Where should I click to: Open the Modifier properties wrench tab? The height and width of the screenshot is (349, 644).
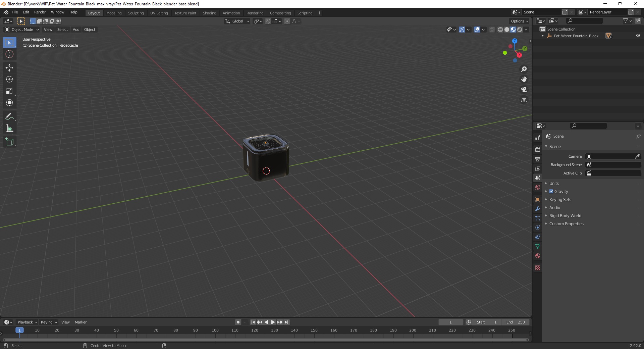coord(538,209)
